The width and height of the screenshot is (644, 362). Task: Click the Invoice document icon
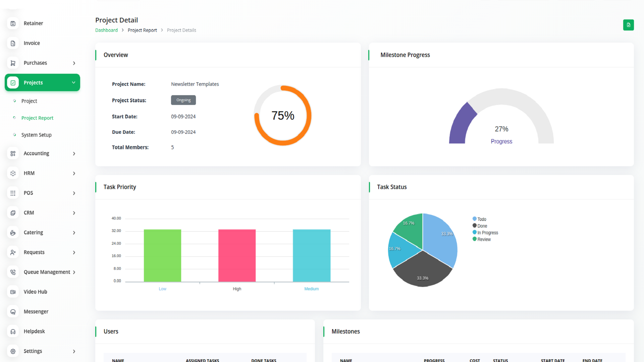pyautogui.click(x=13, y=43)
